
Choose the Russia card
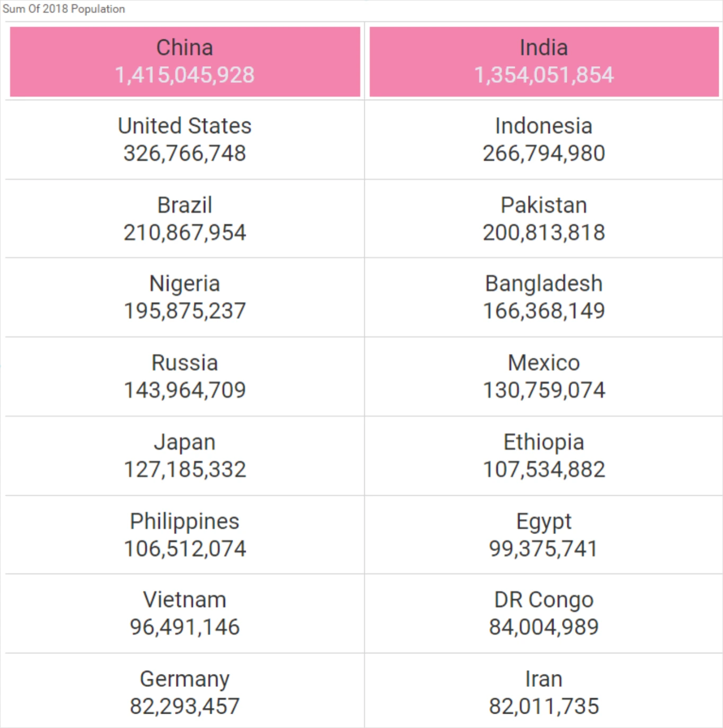[185, 376]
